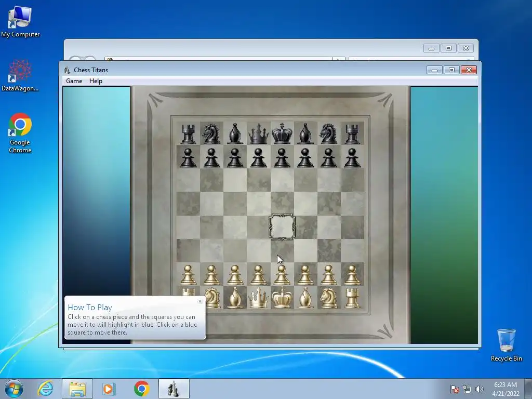
Task: Click the Chess Titans title bar icon
Action: 67,70
